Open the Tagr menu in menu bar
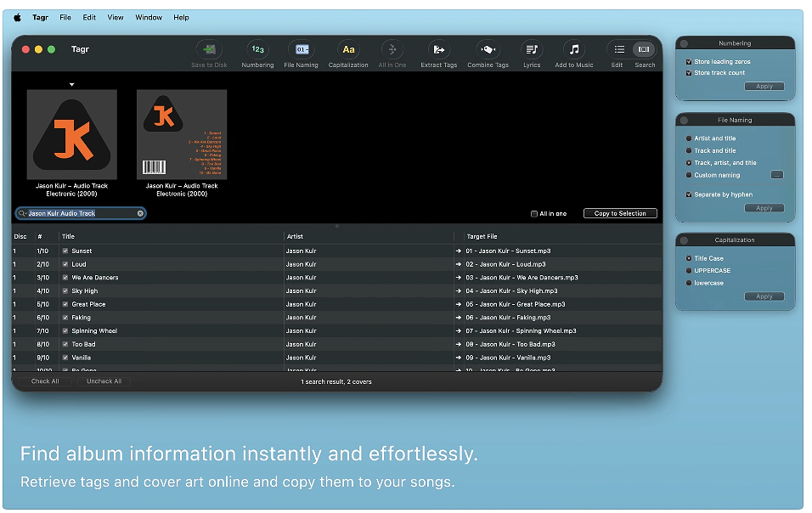The width and height of the screenshot is (812, 513). (41, 18)
